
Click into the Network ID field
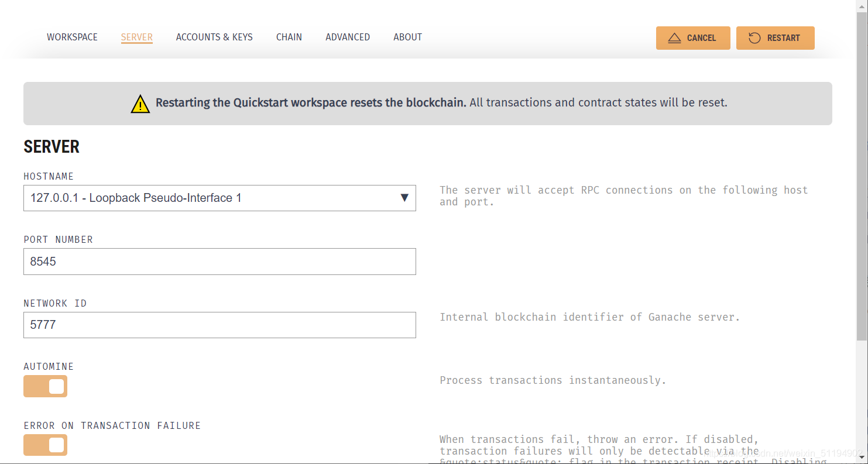coord(219,325)
